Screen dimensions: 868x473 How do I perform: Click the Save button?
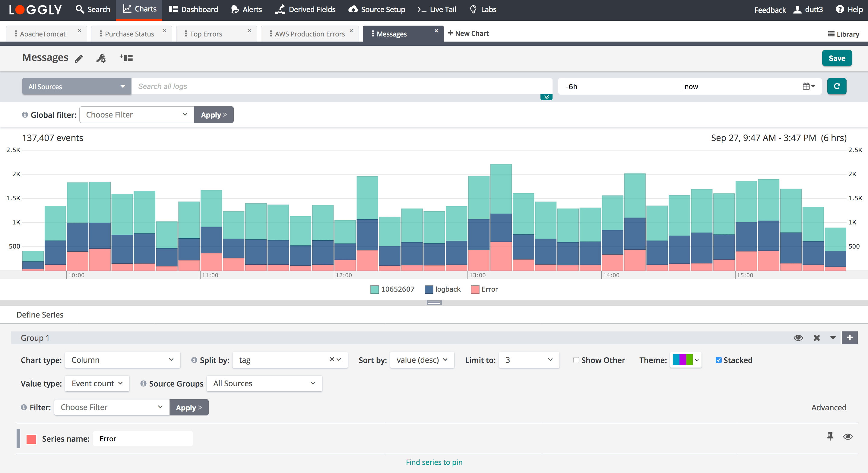[x=836, y=58]
